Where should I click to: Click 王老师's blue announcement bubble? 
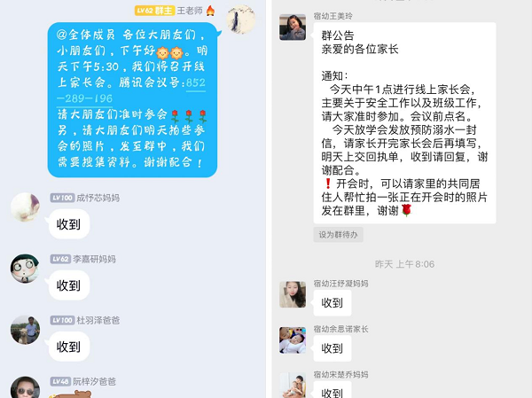click(x=132, y=100)
